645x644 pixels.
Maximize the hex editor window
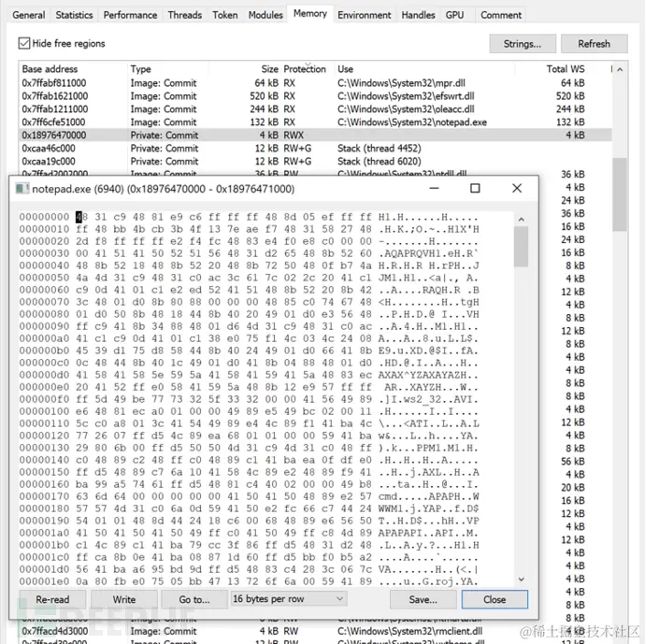pyautogui.click(x=475, y=189)
